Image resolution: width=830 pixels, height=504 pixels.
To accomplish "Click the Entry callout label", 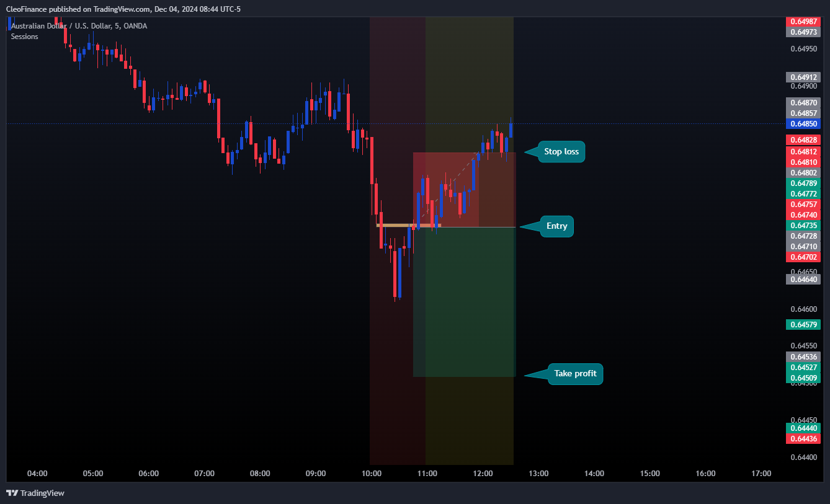I will [x=556, y=226].
